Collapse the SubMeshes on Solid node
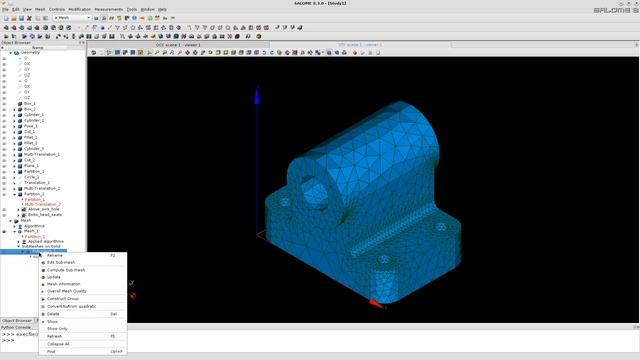The height and width of the screenshot is (360, 640). coord(18,247)
